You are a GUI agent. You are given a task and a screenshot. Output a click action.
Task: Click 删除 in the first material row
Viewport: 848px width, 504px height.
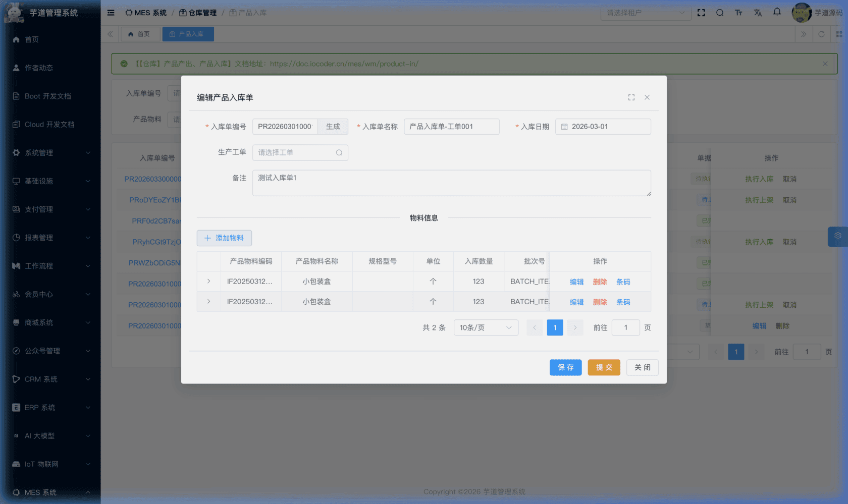pos(600,282)
